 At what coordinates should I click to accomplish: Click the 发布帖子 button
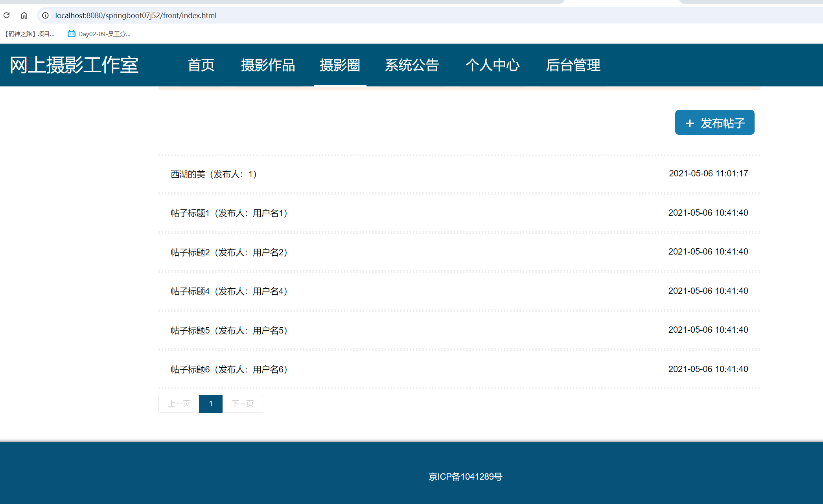pos(714,123)
